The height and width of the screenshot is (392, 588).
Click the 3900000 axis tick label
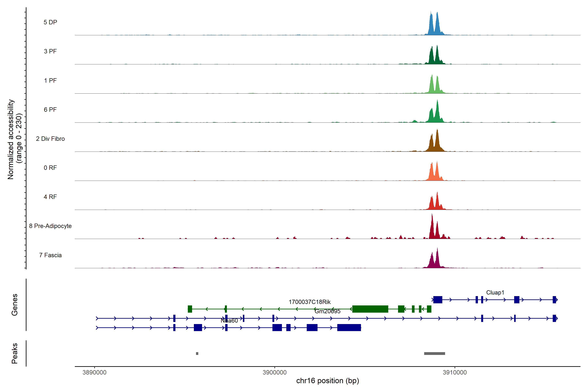(x=275, y=373)
